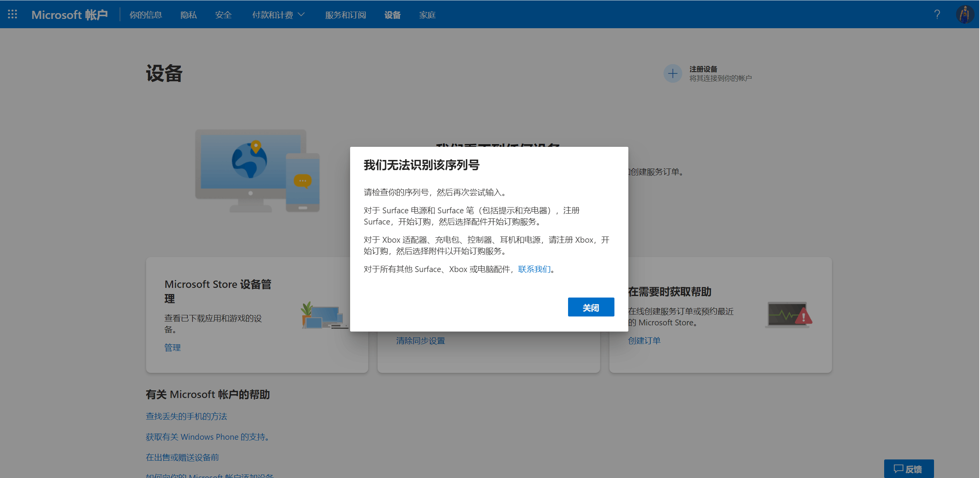
Task: Click the Store device management illustration
Action: [x=324, y=315]
